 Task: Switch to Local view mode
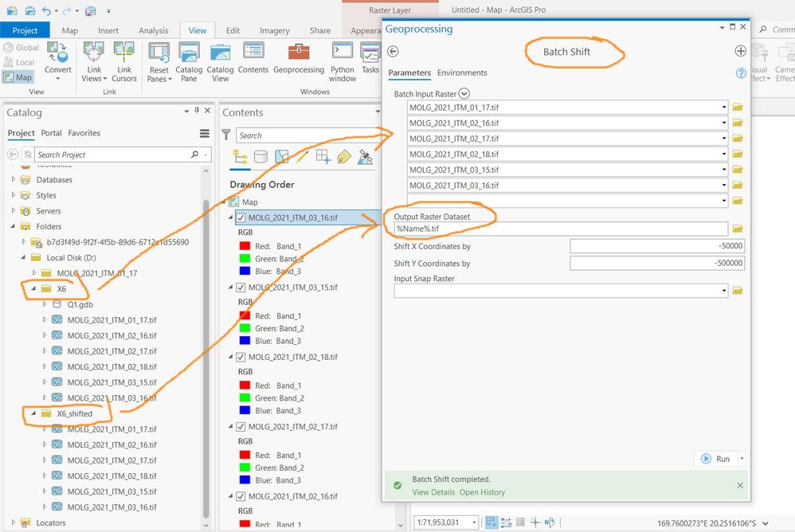click(x=19, y=62)
